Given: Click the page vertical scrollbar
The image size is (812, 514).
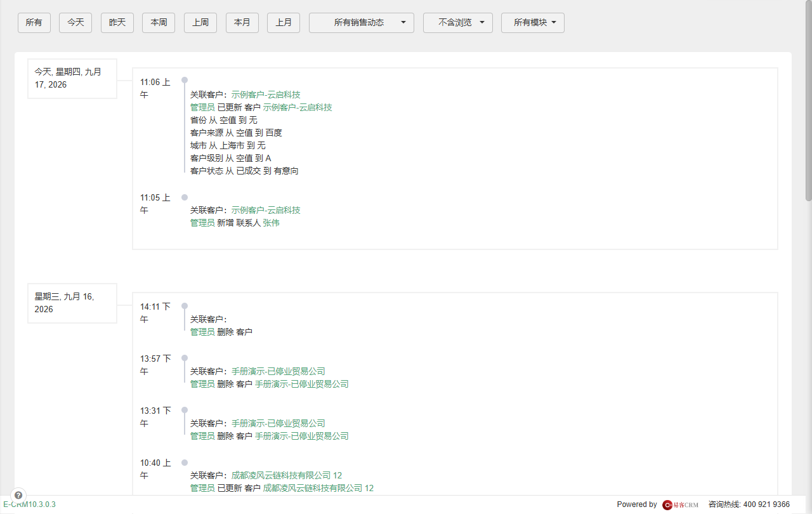Looking at the screenshot, I should [808, 102].
